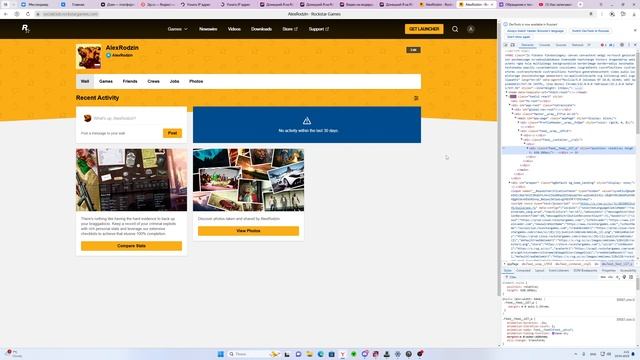Switch to the Jobs profile tab
Screen dimensions: 640x360
(174, 81)
